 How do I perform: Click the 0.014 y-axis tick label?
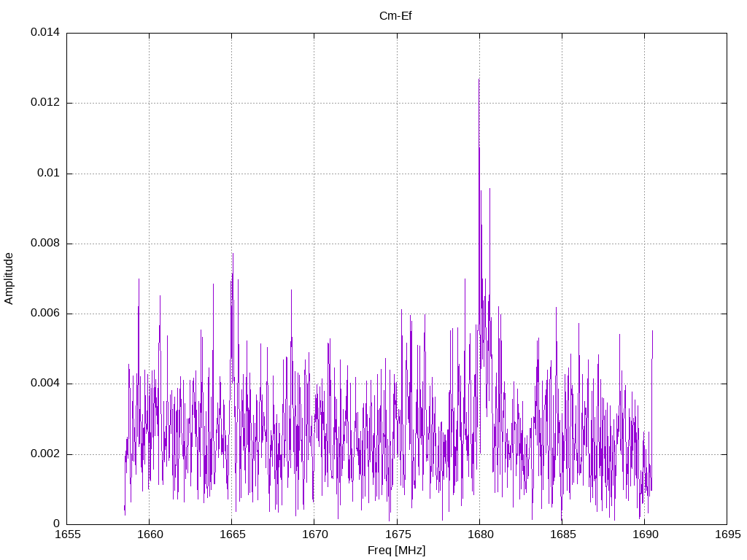pos(45,32)
